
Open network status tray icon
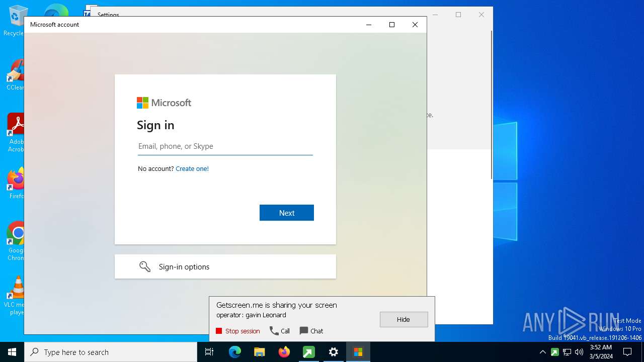567,352
